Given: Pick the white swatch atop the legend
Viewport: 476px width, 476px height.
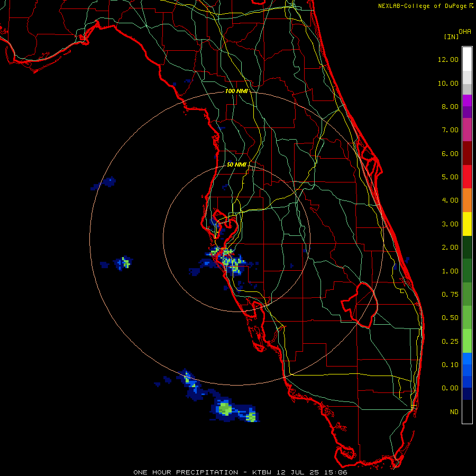Looking at the screenshot, I should tap(467, 59).
